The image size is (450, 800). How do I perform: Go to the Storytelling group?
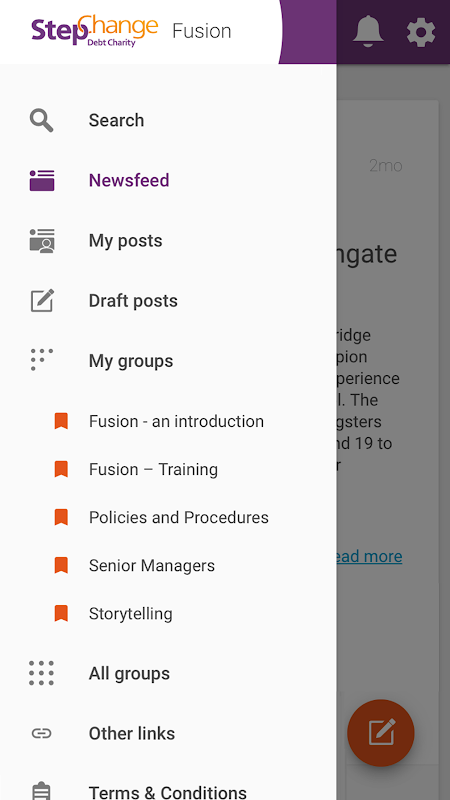pos(168,613)
